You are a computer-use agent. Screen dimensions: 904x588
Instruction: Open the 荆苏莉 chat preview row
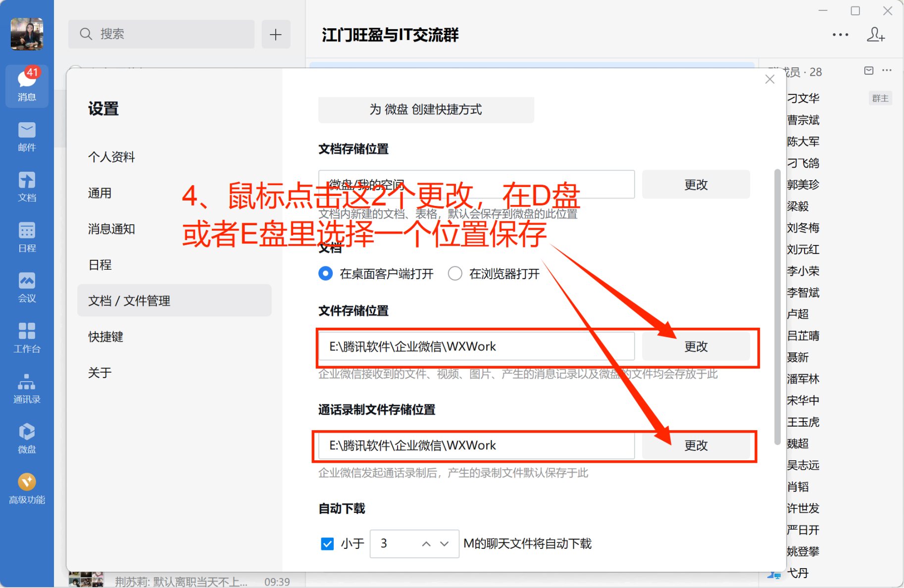[180, 581]
